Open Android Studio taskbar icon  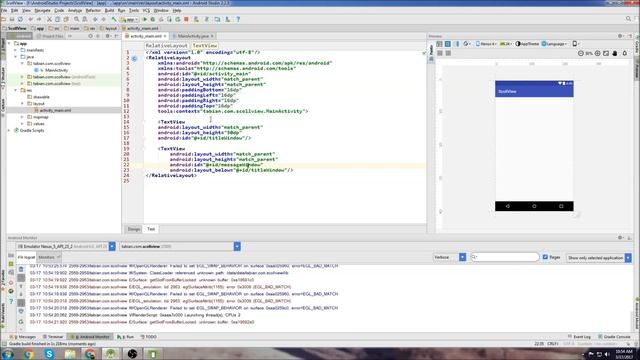[x=111, y=353]
